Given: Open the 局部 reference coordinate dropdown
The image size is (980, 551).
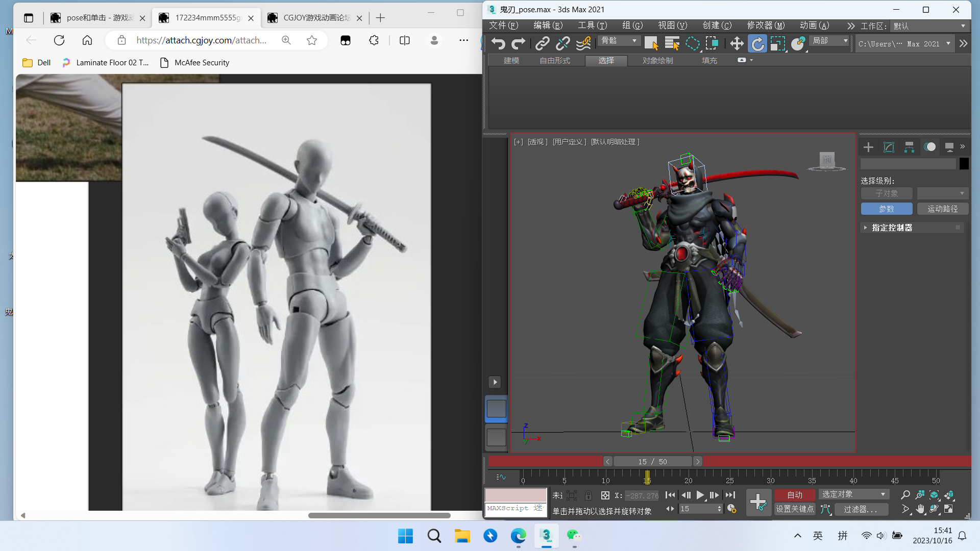Looking at the screenshot, I should tap(830, 41).
